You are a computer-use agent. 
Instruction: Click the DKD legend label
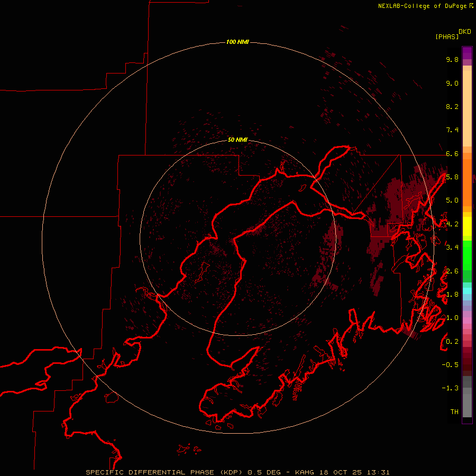tap(464, 32)
